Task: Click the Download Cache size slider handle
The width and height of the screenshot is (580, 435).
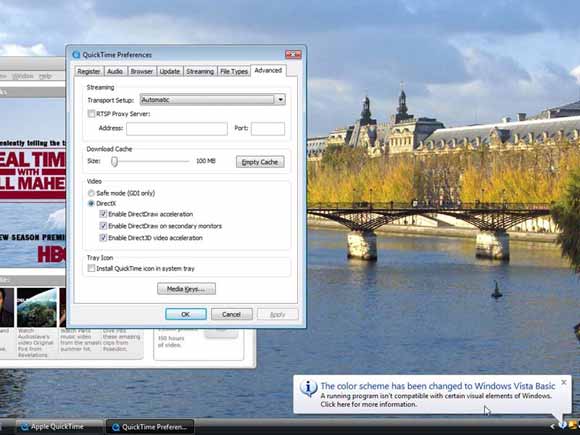Action: coord(115,161)
